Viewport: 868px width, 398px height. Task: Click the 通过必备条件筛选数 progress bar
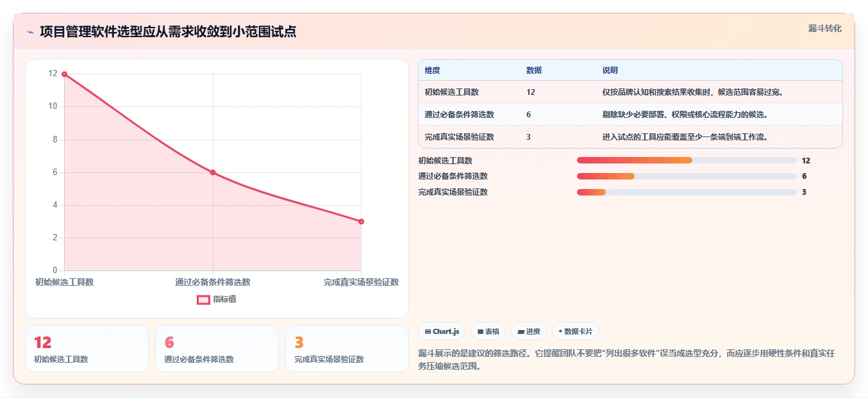(687, 176)
